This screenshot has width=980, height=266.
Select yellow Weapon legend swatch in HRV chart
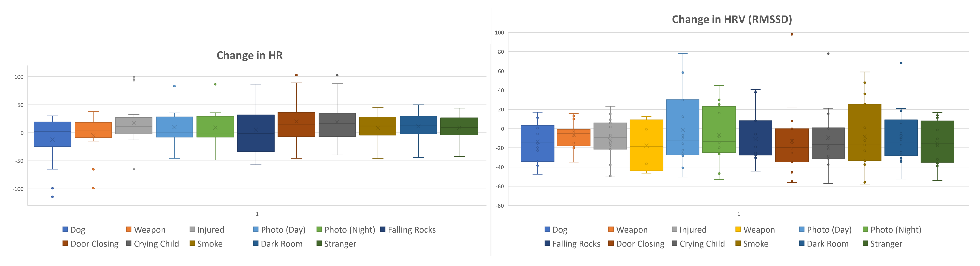click(738, 229)
